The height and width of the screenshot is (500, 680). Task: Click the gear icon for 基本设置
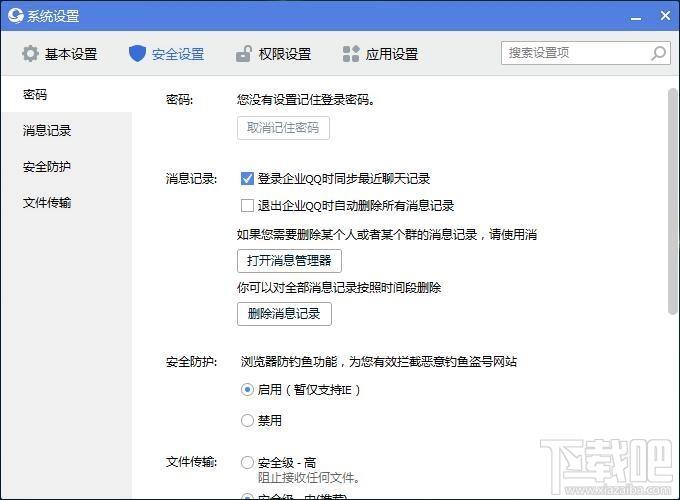pyautogui.click(x=30, y=54)
